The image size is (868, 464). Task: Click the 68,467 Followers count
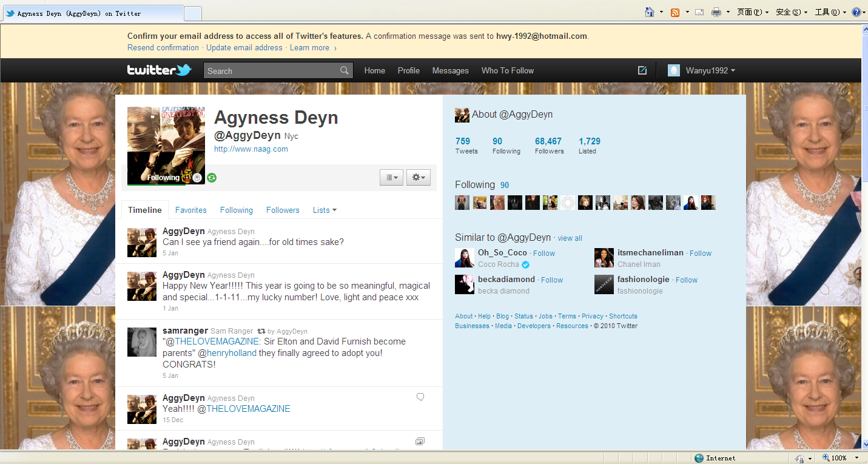[x=549, y=146]
